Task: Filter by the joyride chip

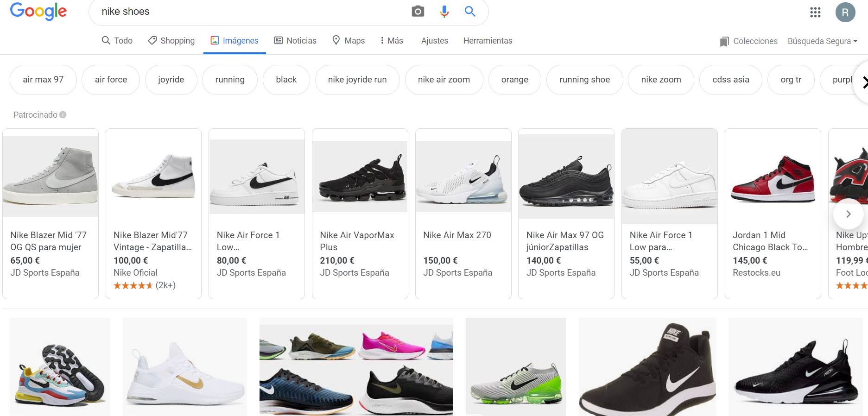Action: 171,80
